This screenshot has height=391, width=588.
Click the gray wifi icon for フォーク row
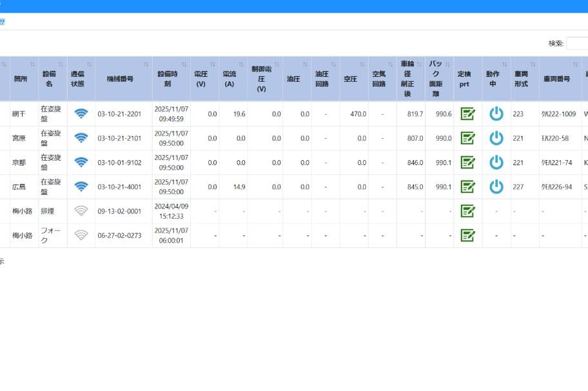coord(81,236)
